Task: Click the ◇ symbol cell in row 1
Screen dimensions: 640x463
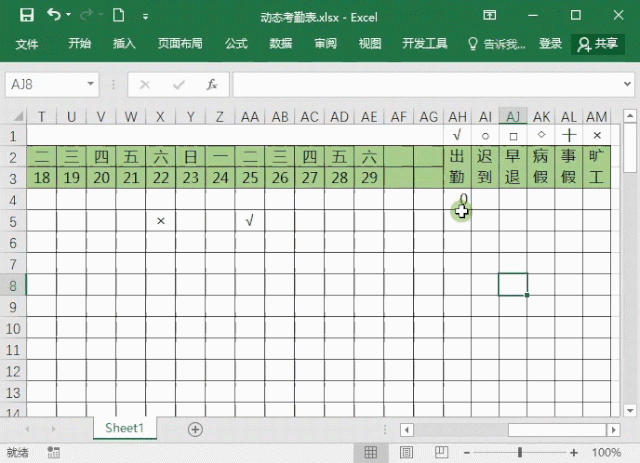Action: [540, 136]
